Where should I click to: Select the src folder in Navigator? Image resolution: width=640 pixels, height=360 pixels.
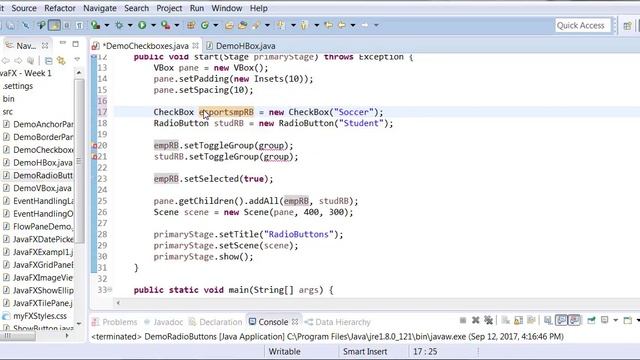(x=8, y=111)
